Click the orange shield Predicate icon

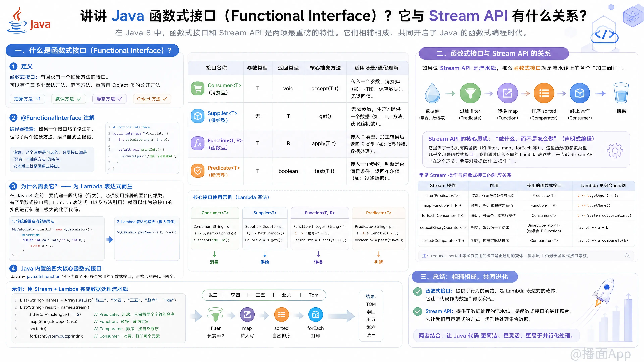198,171
